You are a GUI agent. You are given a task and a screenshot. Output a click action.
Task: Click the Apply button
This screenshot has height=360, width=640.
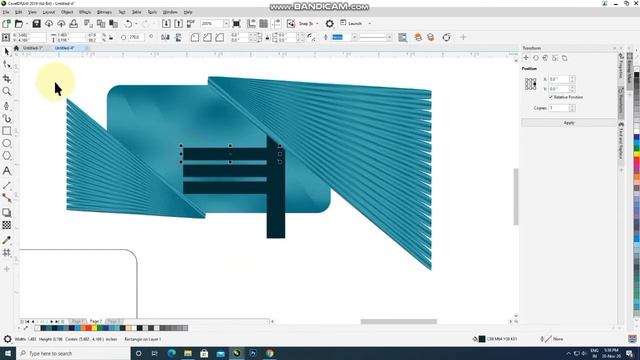click(569, 123)
